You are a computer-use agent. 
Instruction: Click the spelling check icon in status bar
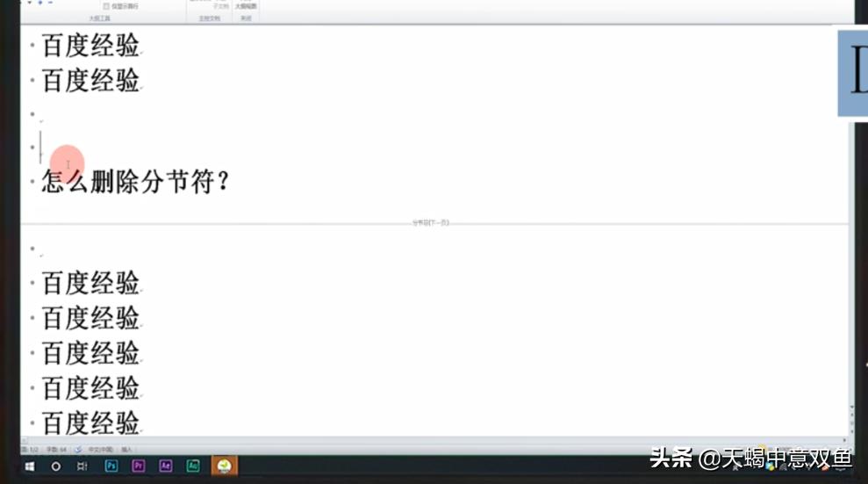[x=78, y=449]
